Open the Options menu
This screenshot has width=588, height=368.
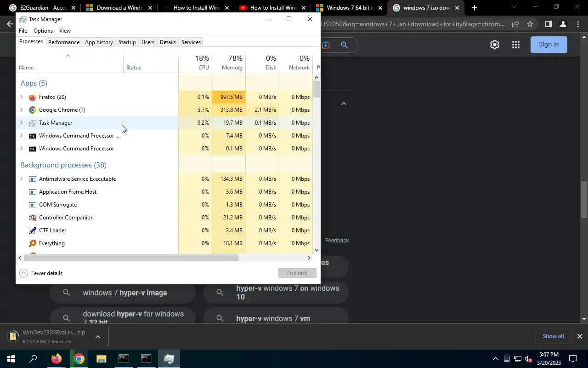point(43,31)
